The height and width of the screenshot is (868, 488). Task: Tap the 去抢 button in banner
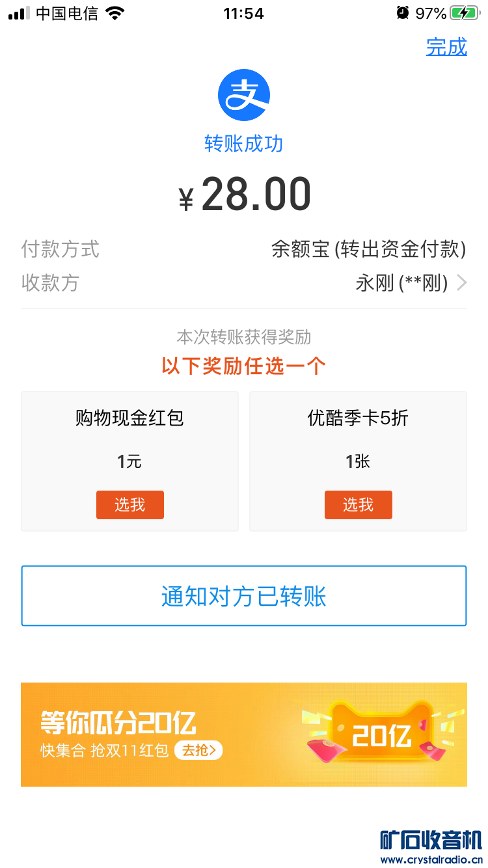198,751
